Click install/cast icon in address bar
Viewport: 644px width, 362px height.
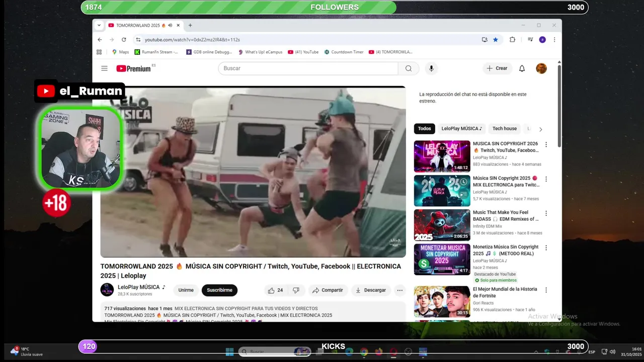(485, 40)
